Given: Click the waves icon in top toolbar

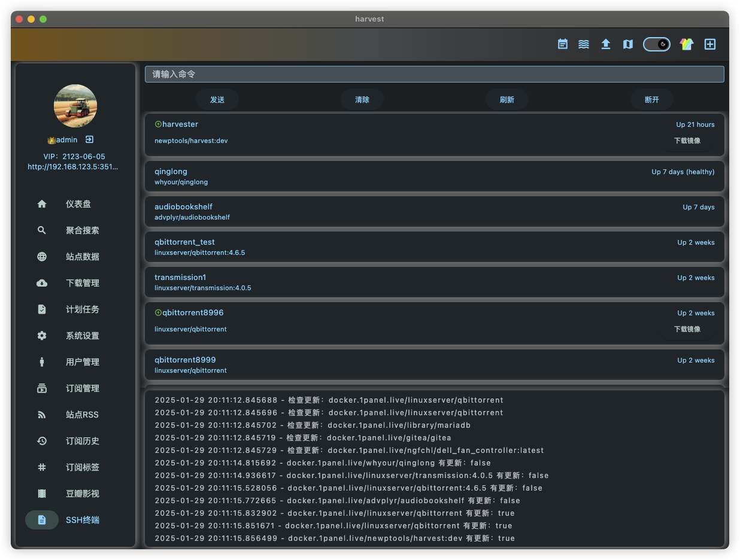Looking at the screenshot, I should pos(584,44).
